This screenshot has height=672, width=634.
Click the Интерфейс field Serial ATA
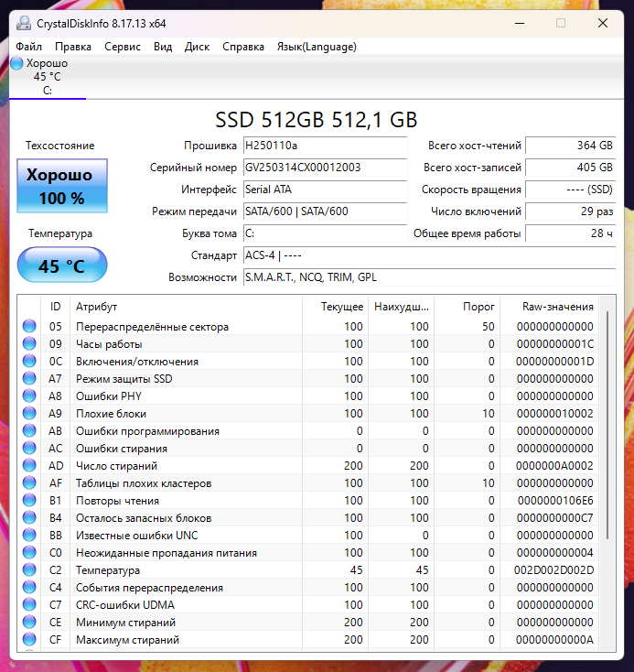(x=325, y=190)
